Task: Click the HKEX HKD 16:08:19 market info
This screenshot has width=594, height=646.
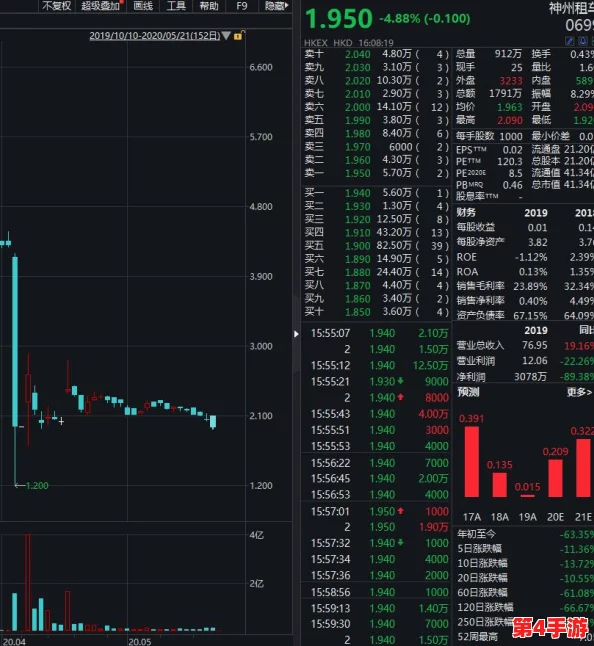Action: pyautogui.click(x=348, y=42)
